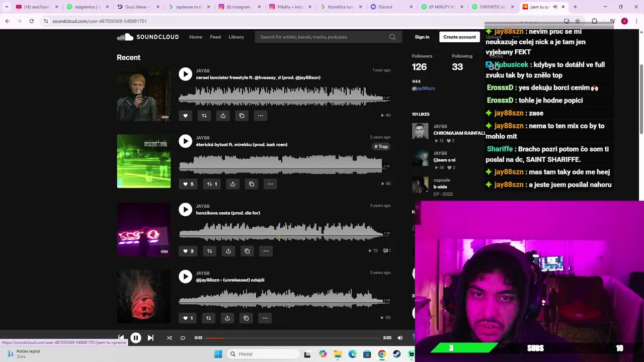The height and width of the screenshot is (362, 644).
Task: Click Create account button
Action: (459, 37)
